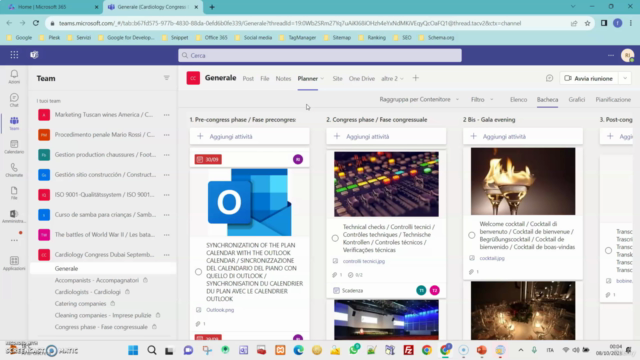Expand the Planner tab dropdown
640x360 pixels.
pos(322,78)
